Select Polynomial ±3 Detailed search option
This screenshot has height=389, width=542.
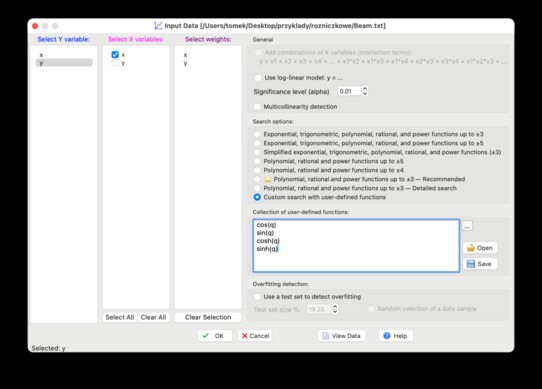click(257, 188)
